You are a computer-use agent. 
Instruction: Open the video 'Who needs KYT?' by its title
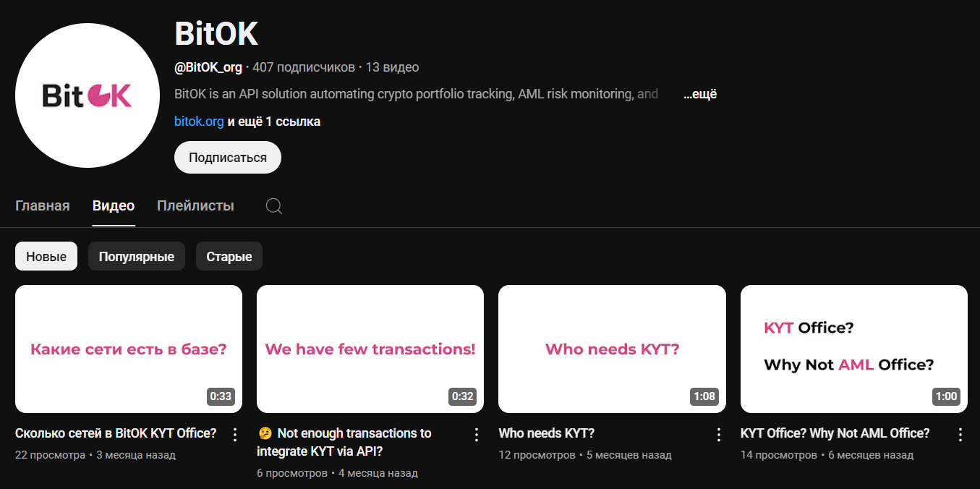click(546, 433)
